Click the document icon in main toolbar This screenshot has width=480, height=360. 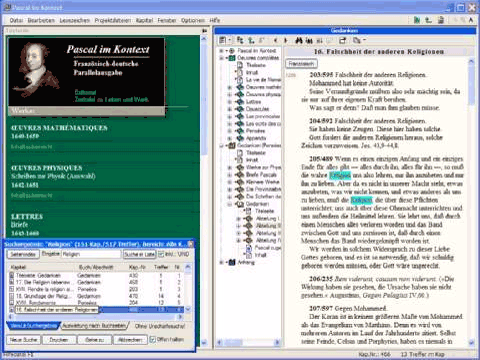[441, 20]
